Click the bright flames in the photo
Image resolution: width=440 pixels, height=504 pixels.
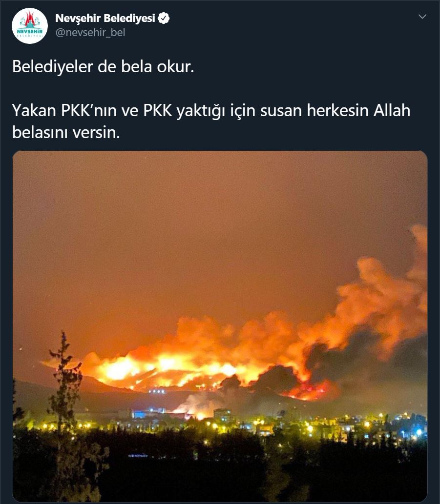pyautogui.click(x=167, y=370)
